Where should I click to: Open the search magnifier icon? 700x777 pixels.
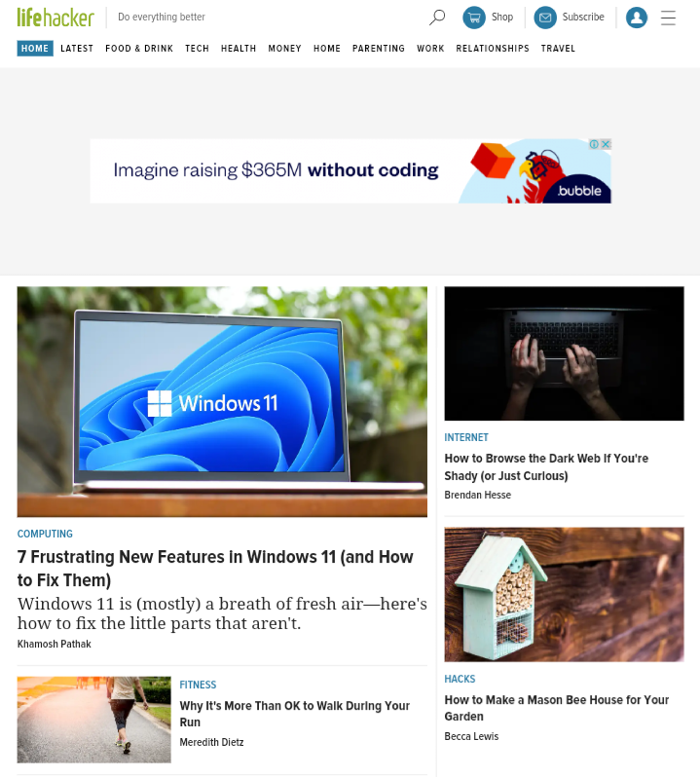[x=437, y=18]
